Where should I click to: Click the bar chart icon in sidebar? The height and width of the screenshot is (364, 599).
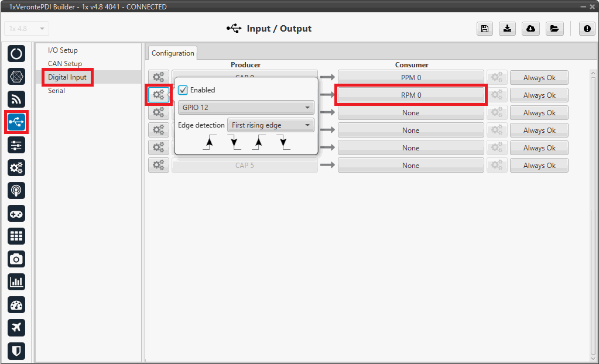pos(16,281)
